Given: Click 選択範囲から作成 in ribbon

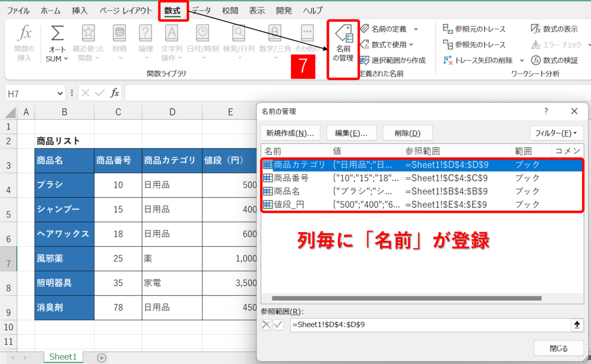Looking at the screenshot, I should [392, 61].
